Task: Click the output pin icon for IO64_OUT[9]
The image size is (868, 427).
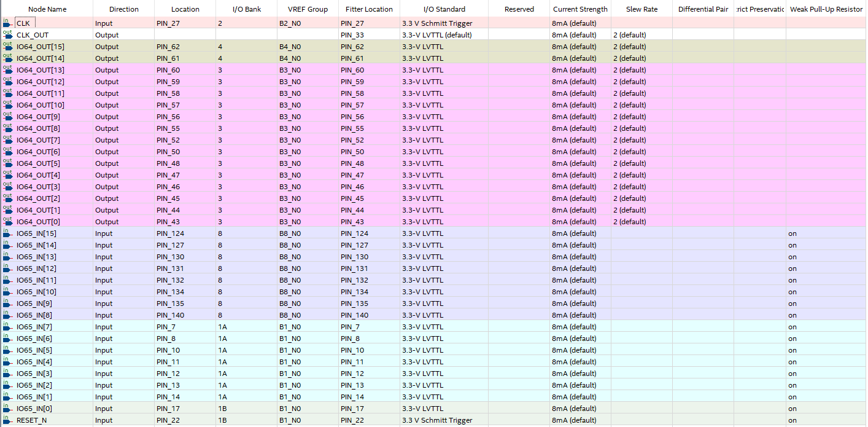Action: [7, 116]
